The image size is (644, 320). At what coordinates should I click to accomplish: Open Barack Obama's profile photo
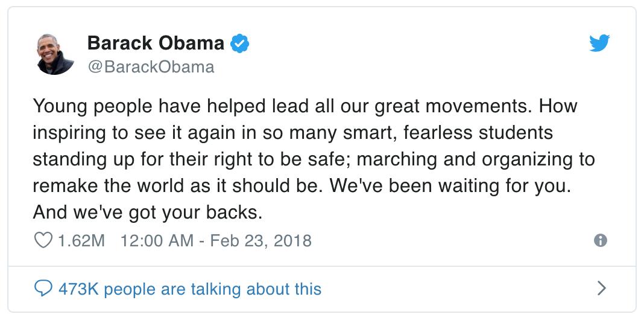pos(55,54)
